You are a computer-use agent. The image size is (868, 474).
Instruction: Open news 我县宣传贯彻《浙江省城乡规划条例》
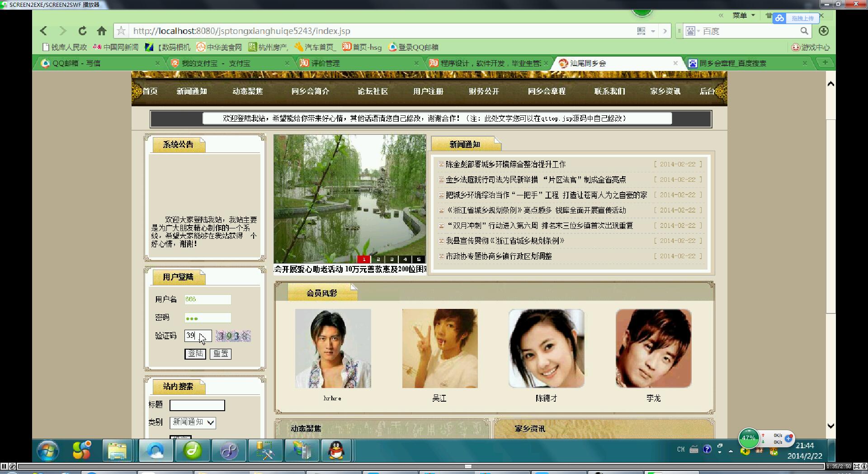pos(505,241)
